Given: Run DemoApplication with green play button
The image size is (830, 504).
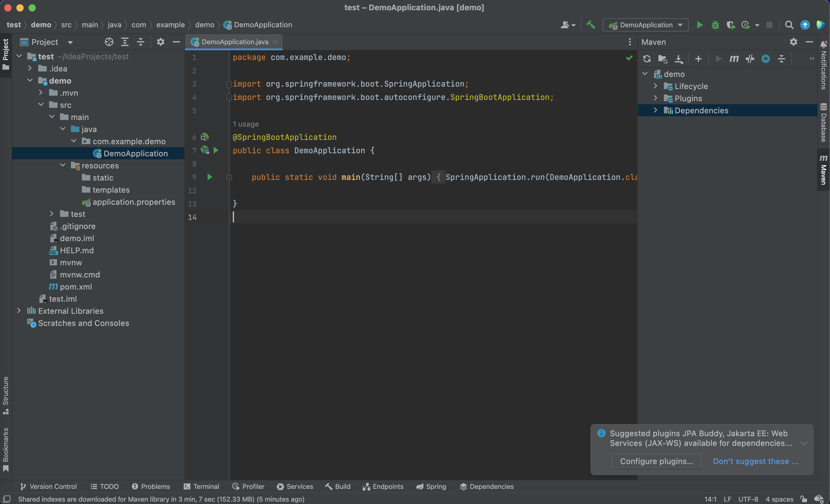Looking at the screenshot, I should click(700, 25).
